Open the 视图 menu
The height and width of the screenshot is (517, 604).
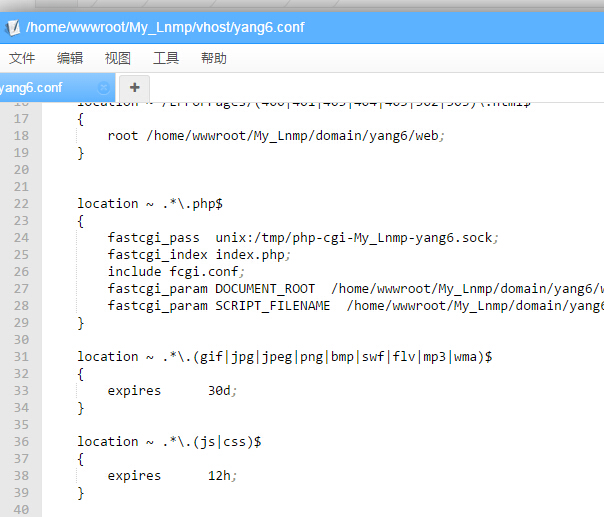118,58
